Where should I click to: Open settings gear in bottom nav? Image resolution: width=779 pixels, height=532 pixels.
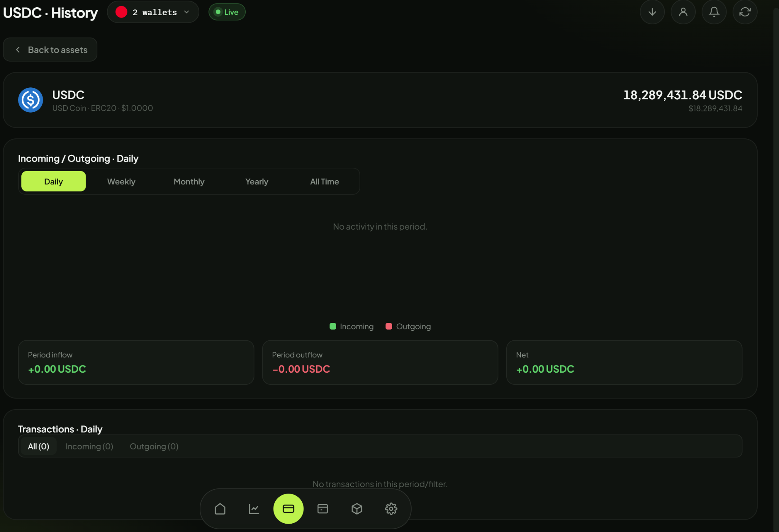tap(391, 509)
